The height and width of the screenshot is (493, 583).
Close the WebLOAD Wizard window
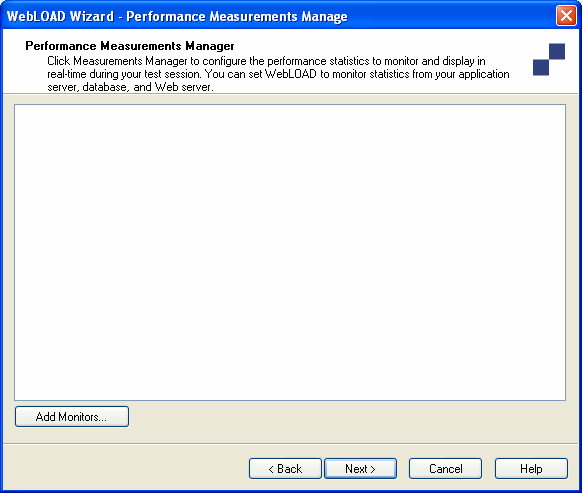[x=566, y=16]
